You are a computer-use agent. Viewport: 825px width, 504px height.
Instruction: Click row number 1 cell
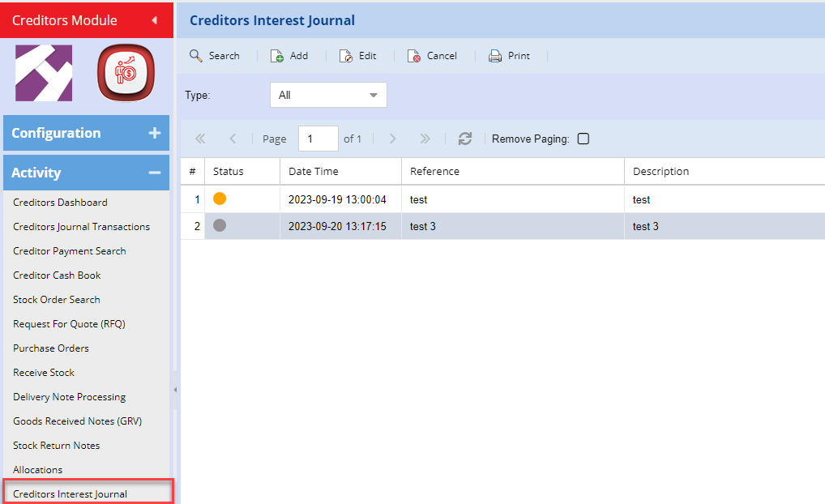193,199
